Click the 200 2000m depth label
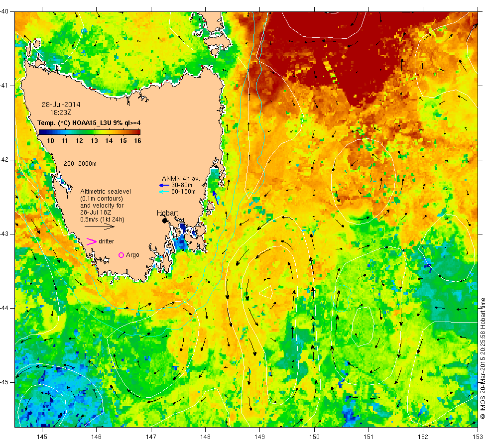 [80, 164]
